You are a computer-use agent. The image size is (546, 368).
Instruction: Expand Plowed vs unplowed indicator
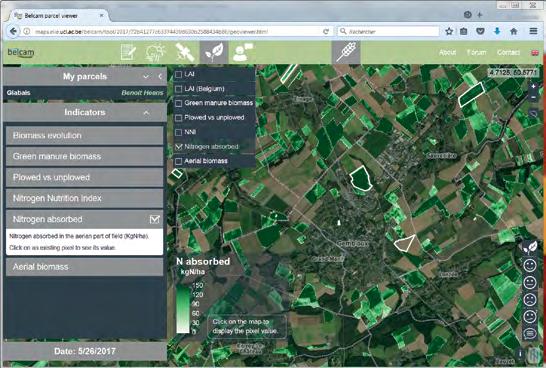tap(85, 177)
